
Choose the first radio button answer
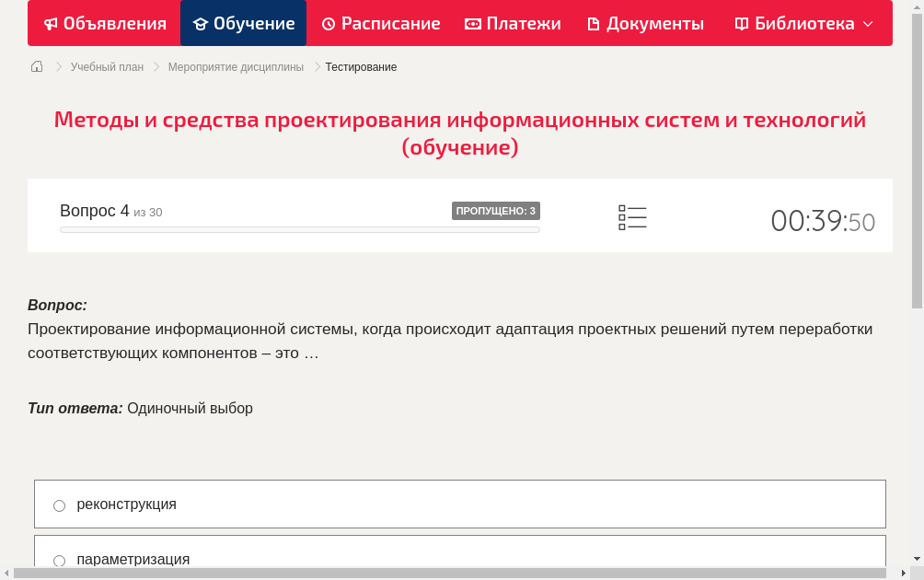coord(59,505)
